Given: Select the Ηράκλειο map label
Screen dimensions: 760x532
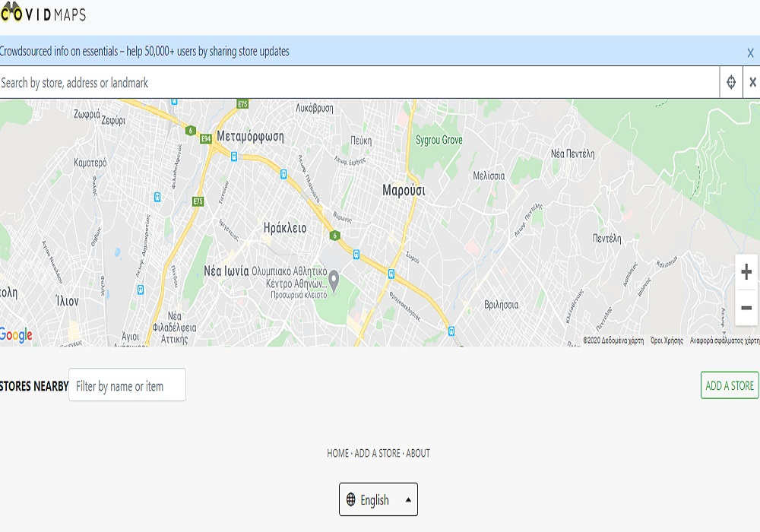Looking at the screenshot, I should click(285, 228).
